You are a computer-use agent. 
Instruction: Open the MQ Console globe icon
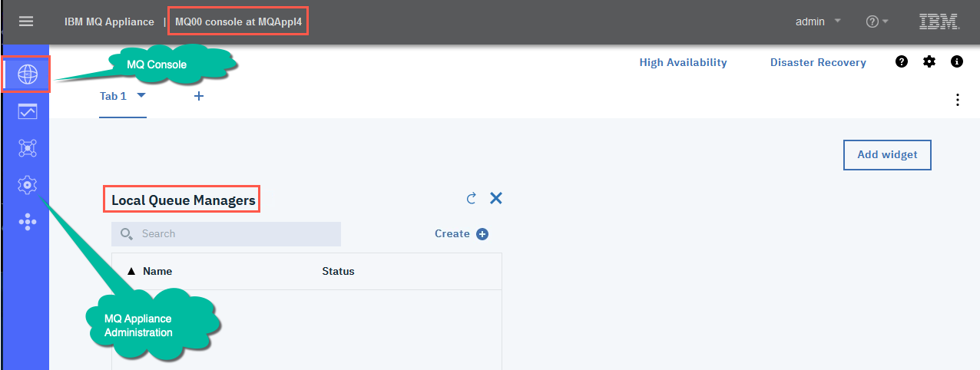(28, 74)
